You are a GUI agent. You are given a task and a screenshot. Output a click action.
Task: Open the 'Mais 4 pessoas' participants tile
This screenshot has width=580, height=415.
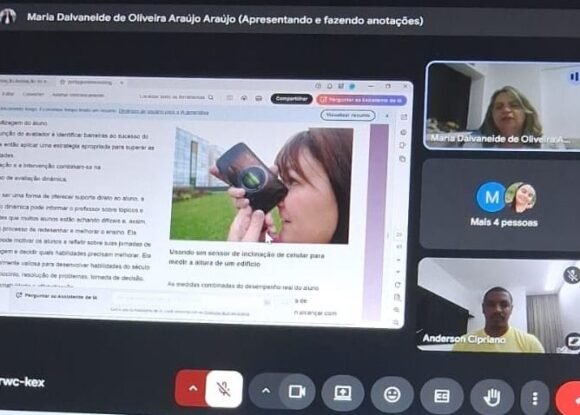(x=500, y=205)
